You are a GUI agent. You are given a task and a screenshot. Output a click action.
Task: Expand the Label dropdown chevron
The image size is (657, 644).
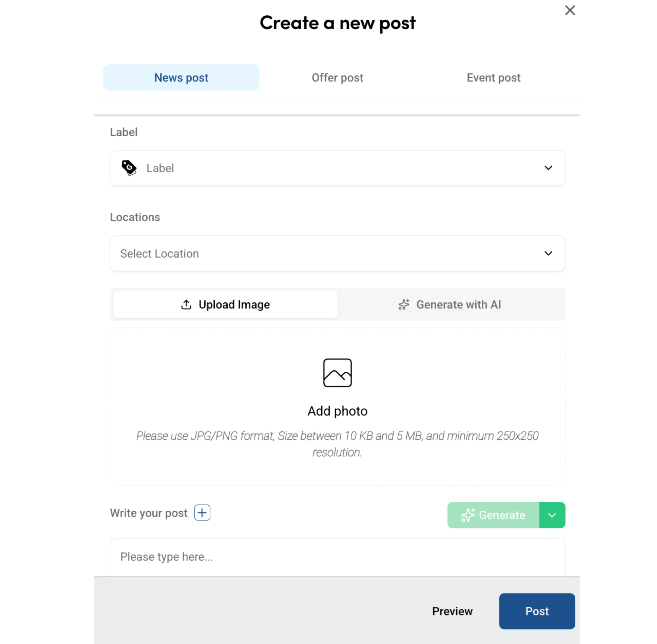point(548,168)
